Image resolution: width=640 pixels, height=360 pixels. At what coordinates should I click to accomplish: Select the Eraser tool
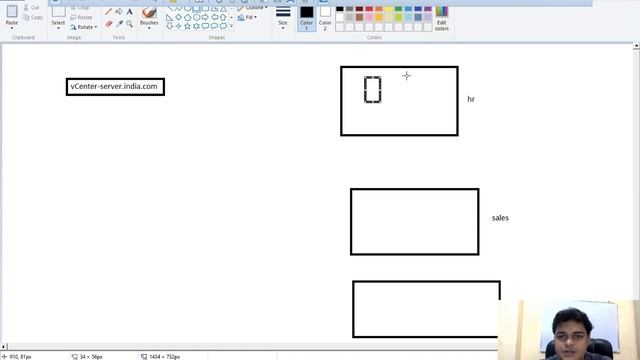[109, 24]
